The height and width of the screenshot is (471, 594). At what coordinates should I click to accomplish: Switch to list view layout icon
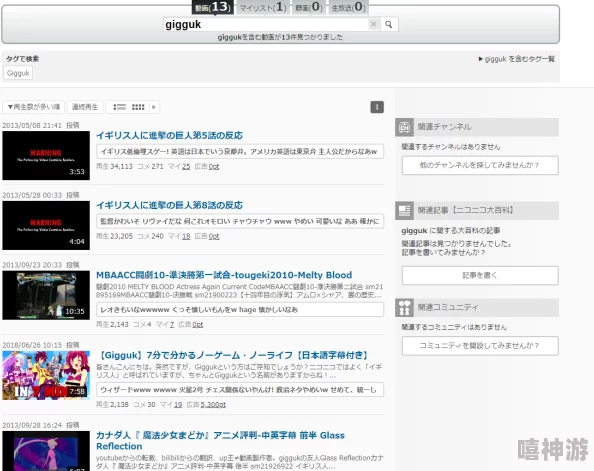coord(119,107)
